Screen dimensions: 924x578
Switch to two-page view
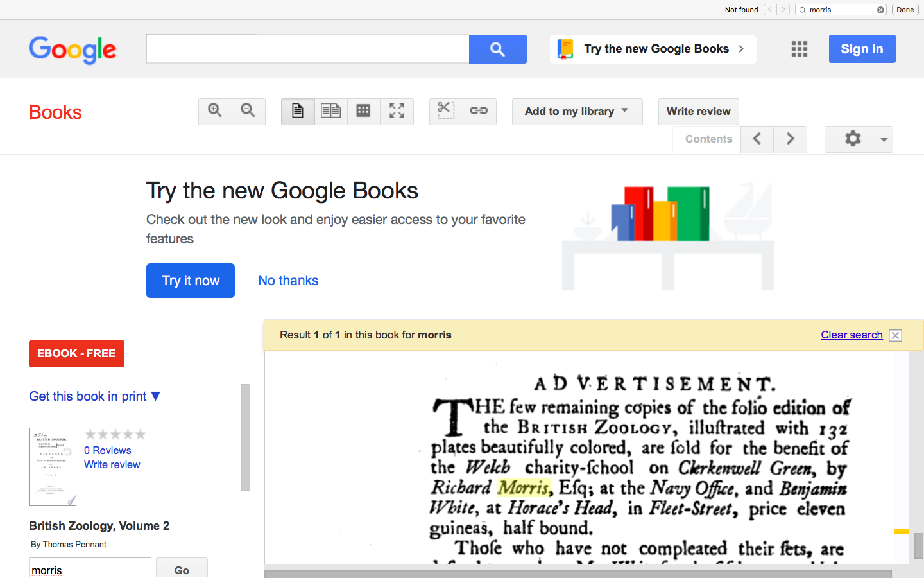click(x=330, y=111)
